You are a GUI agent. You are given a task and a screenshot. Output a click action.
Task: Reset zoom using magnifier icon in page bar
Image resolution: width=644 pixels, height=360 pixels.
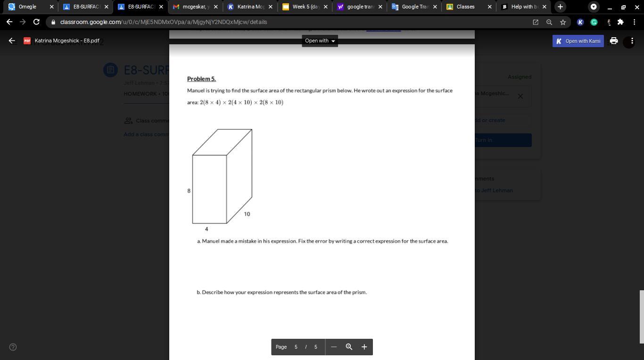coord(349,347)
